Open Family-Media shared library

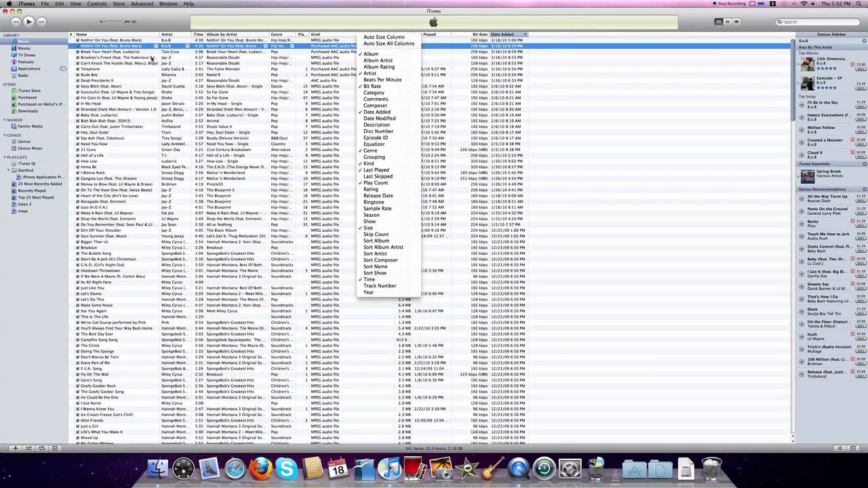click(x=30, y=126)
